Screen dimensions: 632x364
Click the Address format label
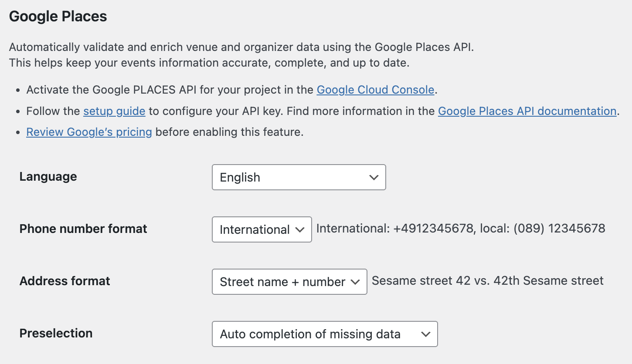pos(65,281)
